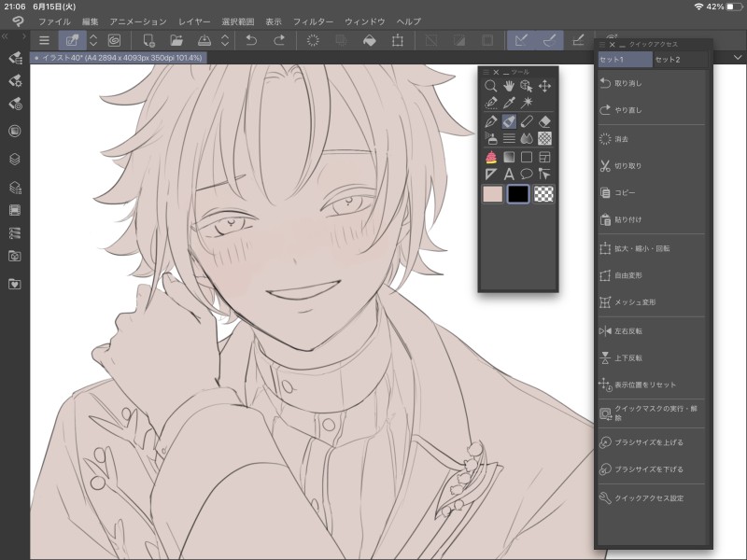Select the Selection pen tool
The height and width of the screenshot is (560, 747).
pos(491,103)
